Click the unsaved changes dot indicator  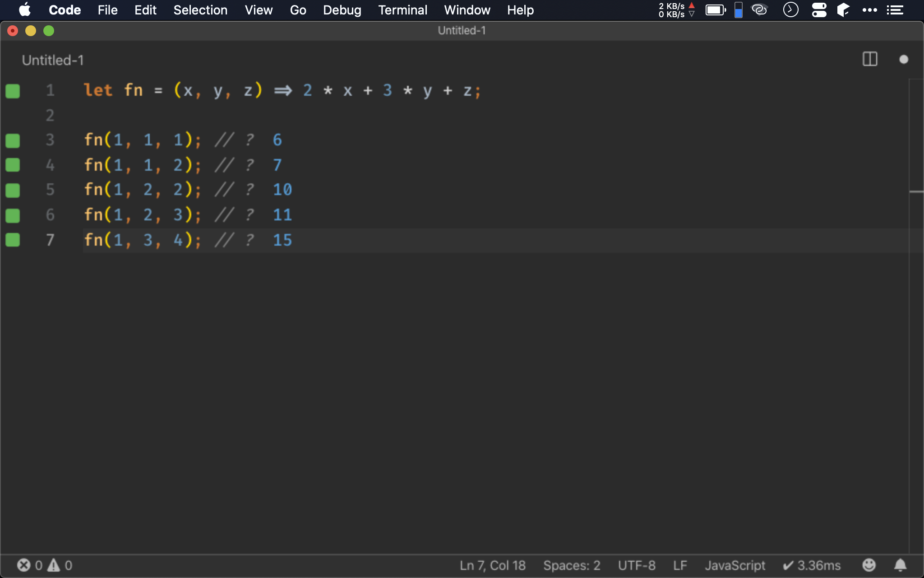903,59
